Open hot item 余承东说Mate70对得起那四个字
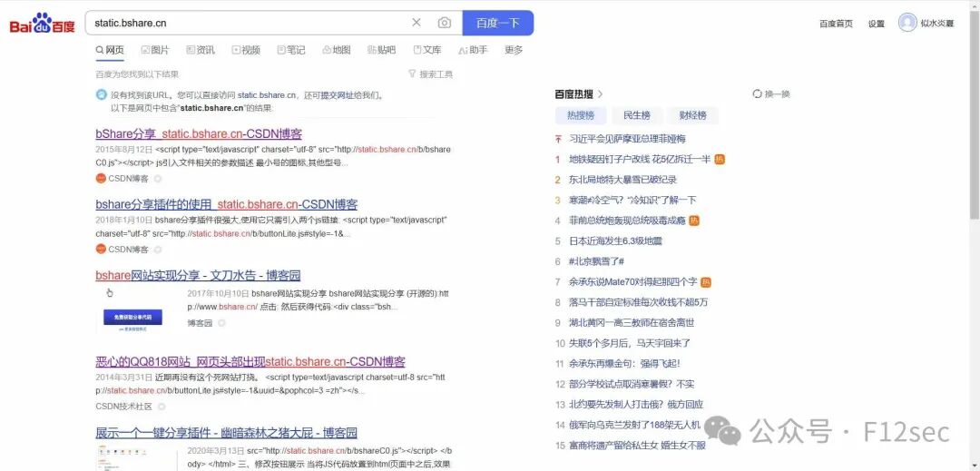Screen dimensions: 980x471 coord(632,282)
